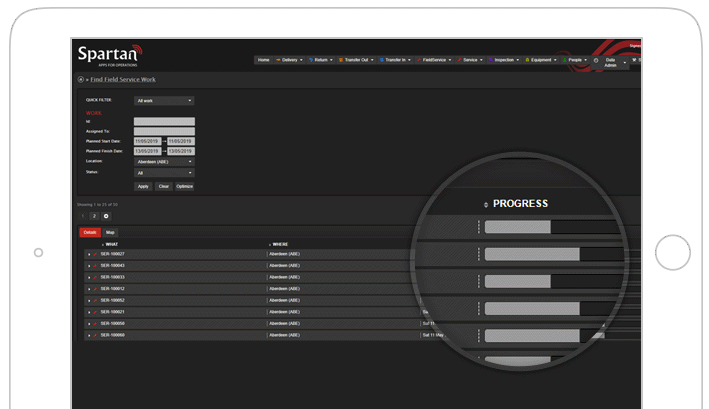709x409 pixels.
Task: Switch to the Map tab
Action: point(110,232)
